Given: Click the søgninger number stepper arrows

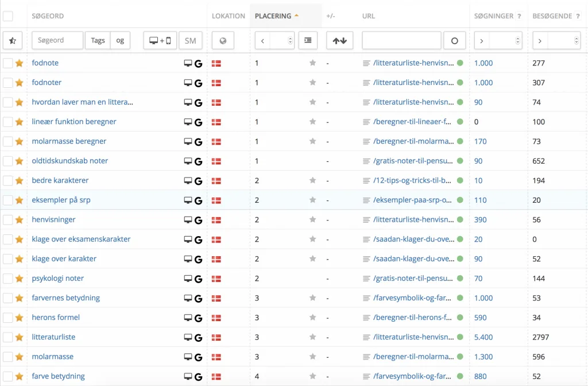Looking at the screenshot, I should [517, 41].
